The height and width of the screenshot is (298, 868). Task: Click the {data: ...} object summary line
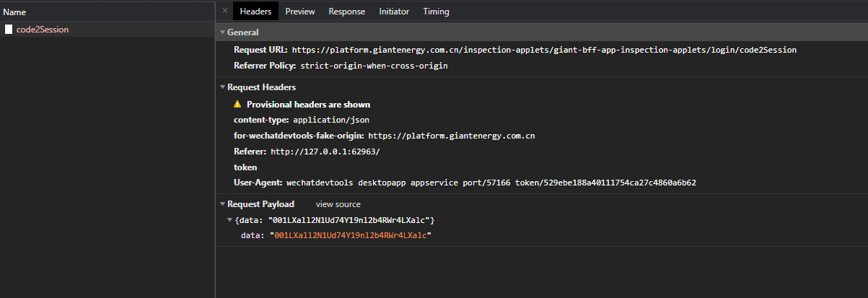(x=335, y=220)
